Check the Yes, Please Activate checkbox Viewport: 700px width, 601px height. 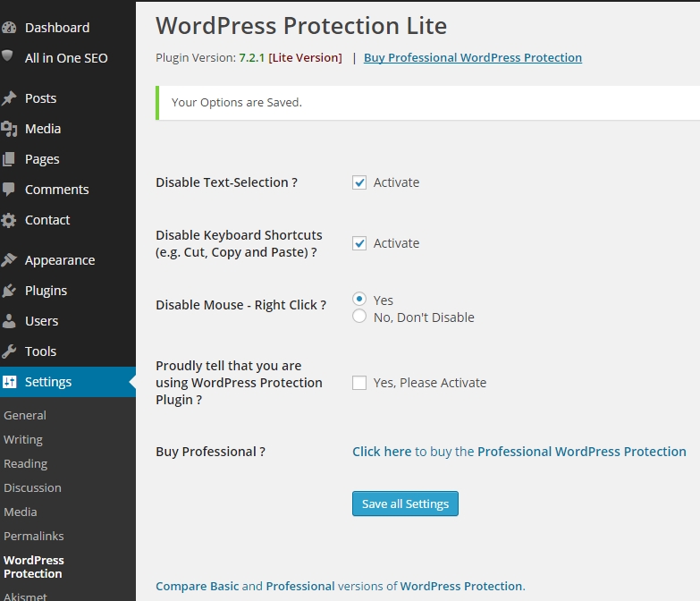pos(359,383)
